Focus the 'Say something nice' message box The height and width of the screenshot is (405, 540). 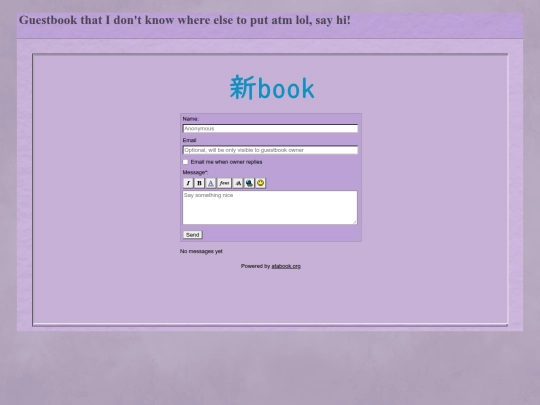[270, 208]
